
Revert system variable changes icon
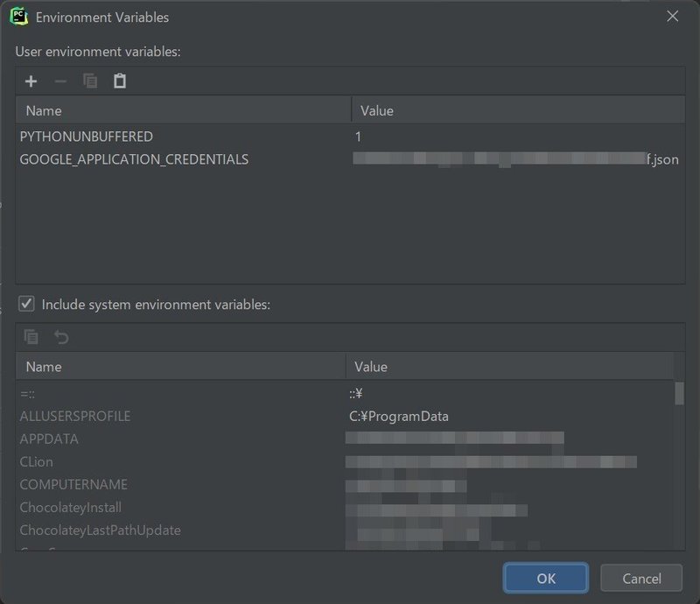(61, 337)
